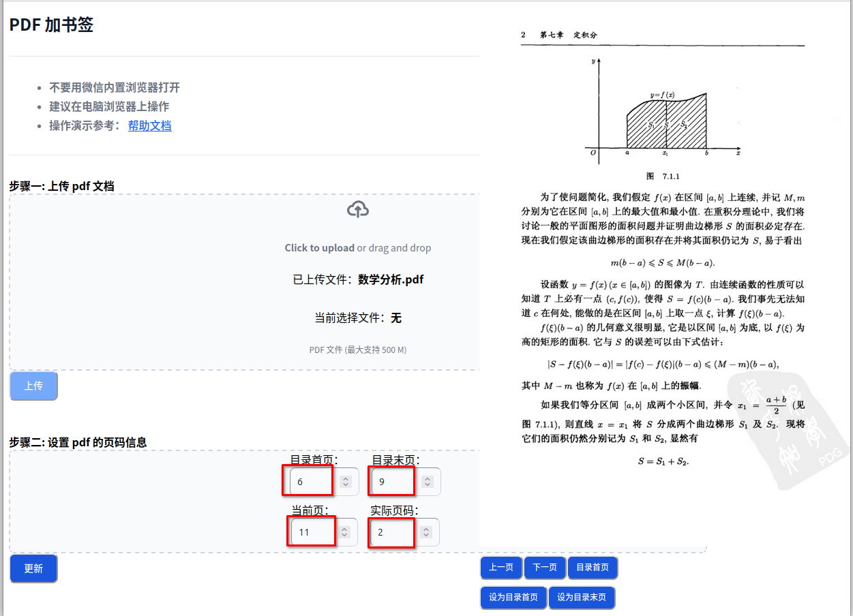Viewport: 853px width, 616px height.
Task: Focus the 目录首页 number field
Action: [x=311, y=482]
